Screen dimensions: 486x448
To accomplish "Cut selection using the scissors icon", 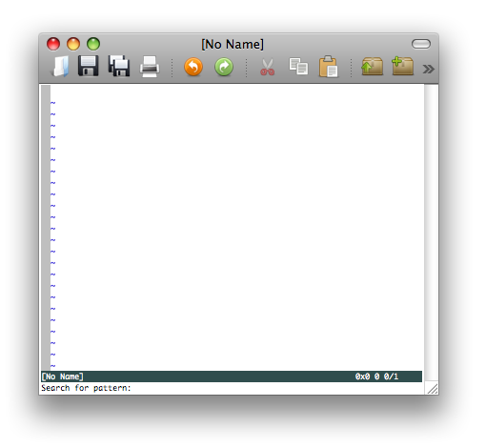I will 267,67.
